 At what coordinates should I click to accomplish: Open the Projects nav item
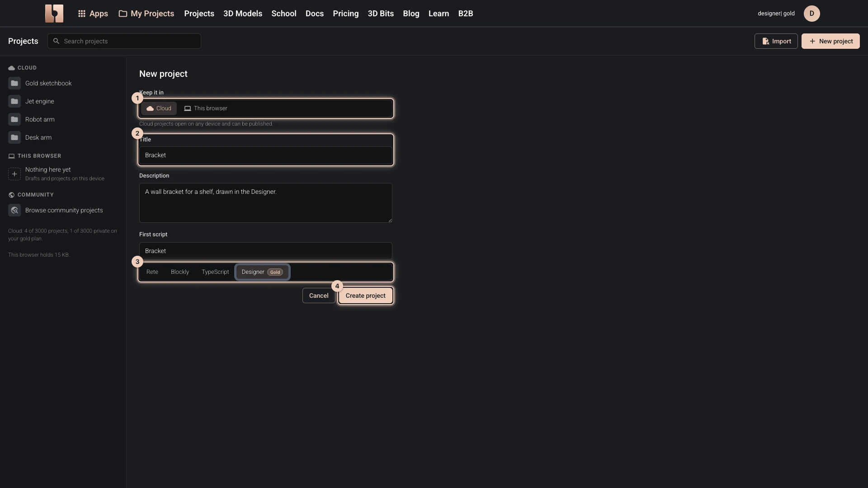click(199, 14)
